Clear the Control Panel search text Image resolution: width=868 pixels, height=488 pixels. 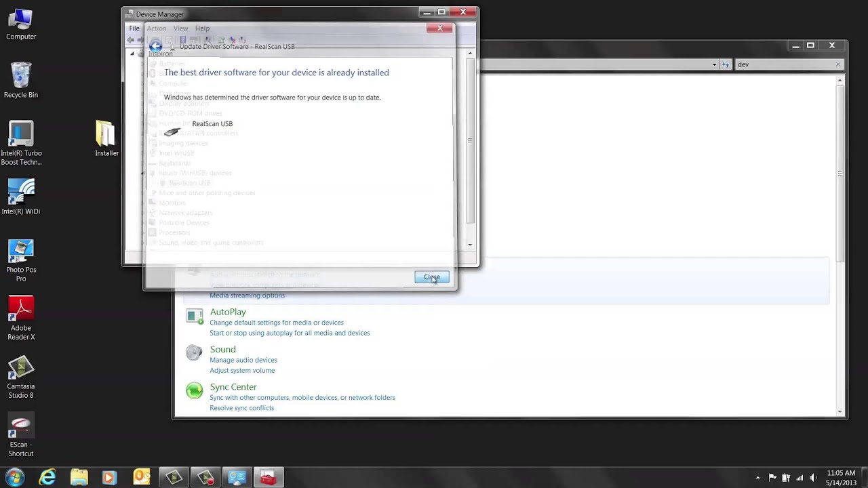pyautogui.click(x=837, y=64)
